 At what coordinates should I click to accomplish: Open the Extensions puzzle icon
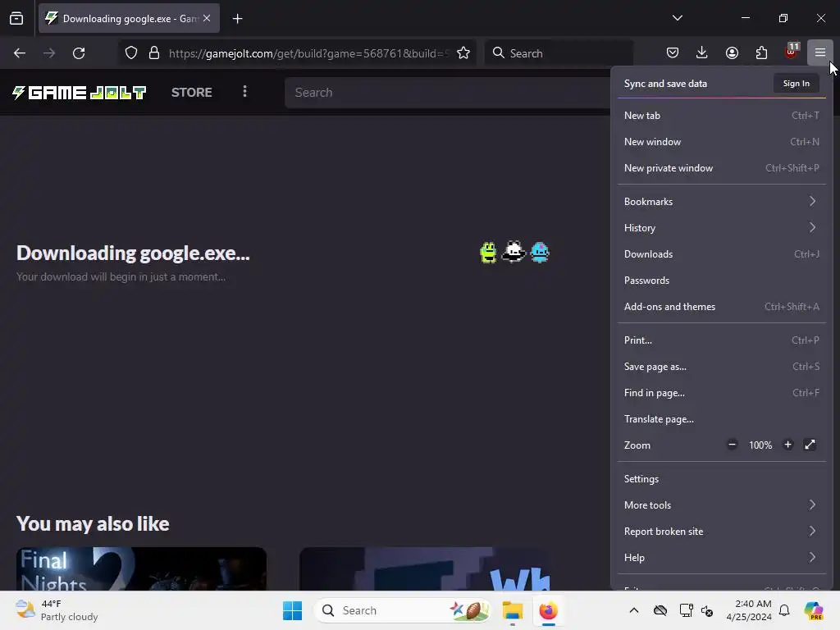[x=761, y=52]
